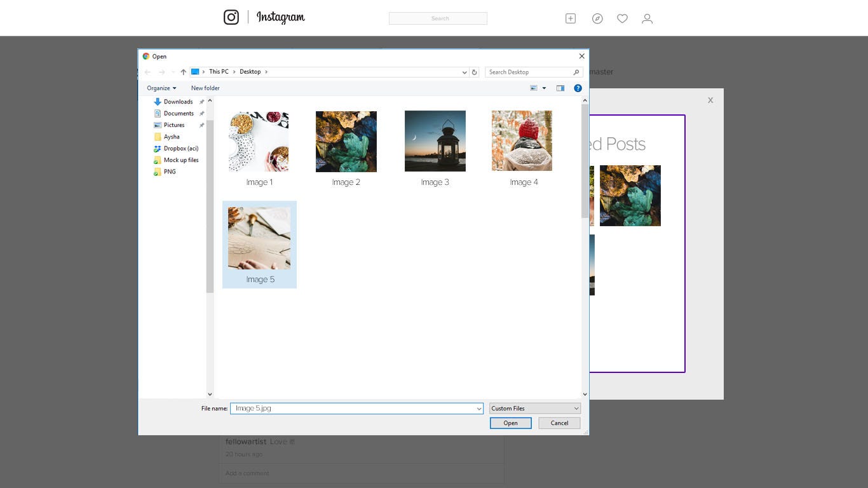Open the Custom Files type dropdown
Image resolution: width=868 pixels, height=488 pixels.
coord(535,409)
